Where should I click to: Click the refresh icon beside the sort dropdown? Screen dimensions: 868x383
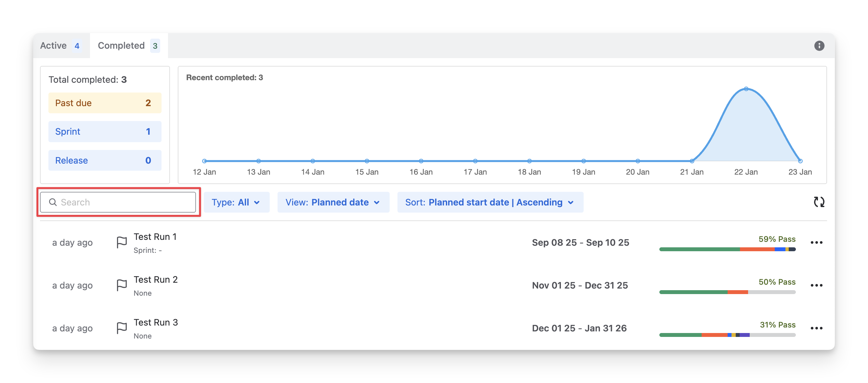click(x=819, y=202)
